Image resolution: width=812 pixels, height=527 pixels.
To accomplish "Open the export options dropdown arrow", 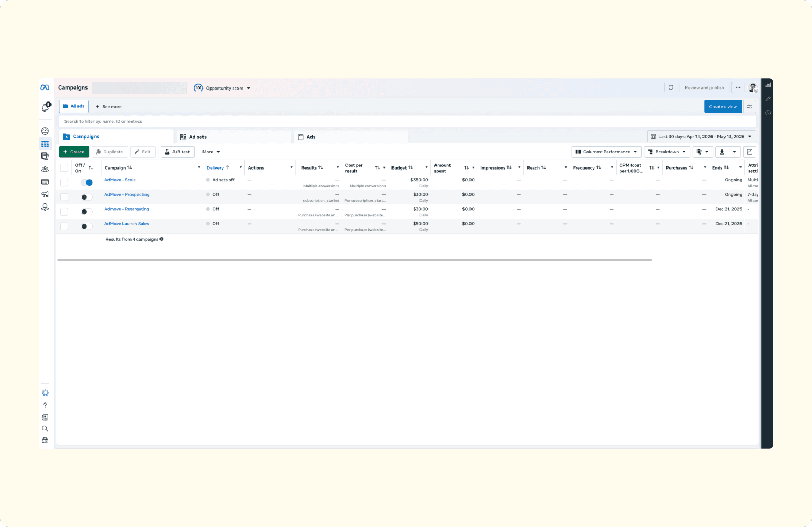I will [734, 152].
